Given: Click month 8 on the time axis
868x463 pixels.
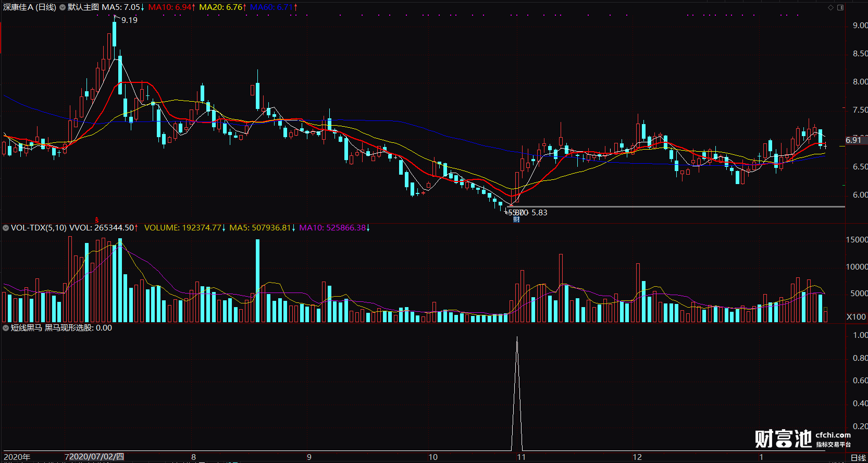Looking at the screenshot, I should click(x=193, y=457).
